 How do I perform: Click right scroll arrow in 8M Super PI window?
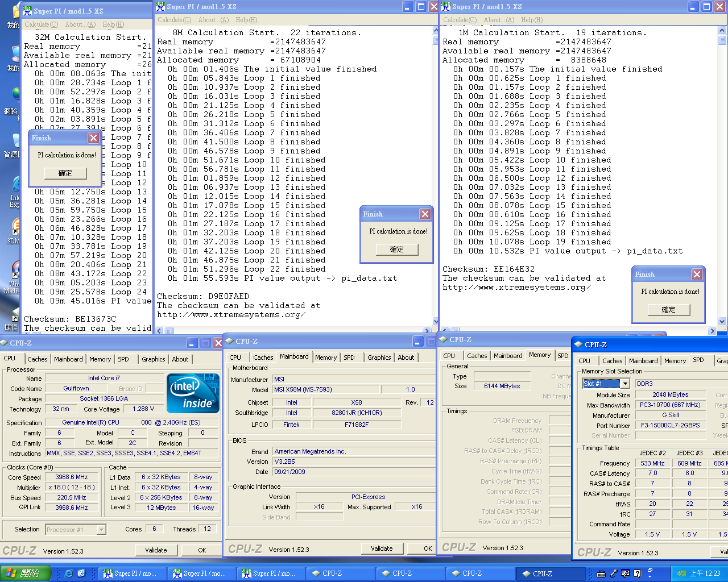point(427,330)
